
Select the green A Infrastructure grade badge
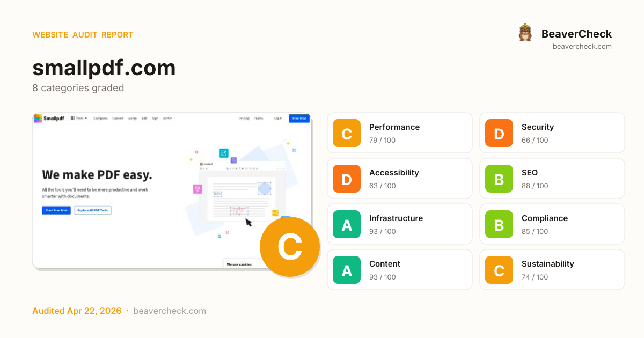click(347, 224)
